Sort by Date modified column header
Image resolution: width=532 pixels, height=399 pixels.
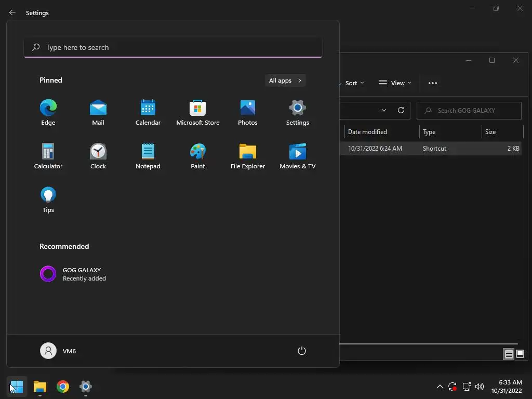[x=382, y=131]
